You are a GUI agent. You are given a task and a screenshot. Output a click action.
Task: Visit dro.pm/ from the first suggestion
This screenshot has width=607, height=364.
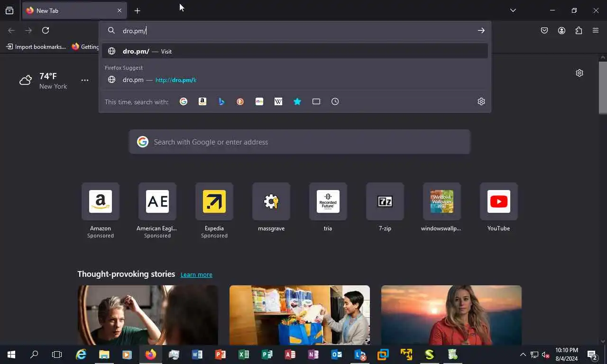point(295,51)
